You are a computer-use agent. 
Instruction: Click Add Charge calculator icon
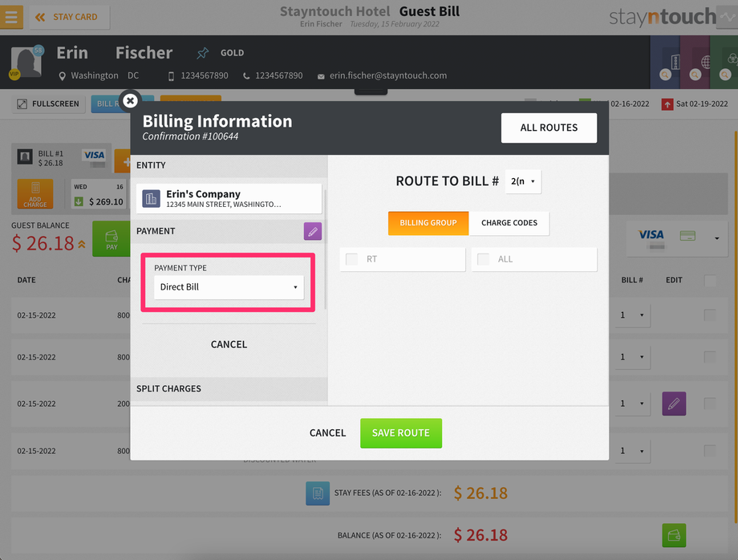tap(35, 193)
